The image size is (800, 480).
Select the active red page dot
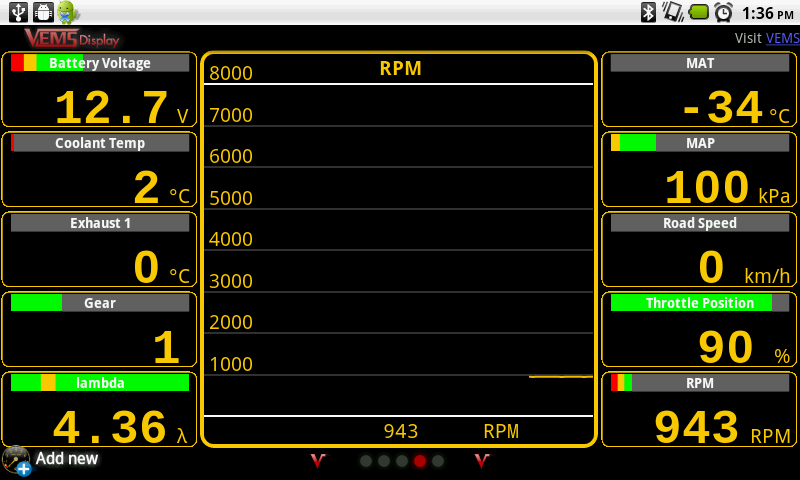point(420,461)
